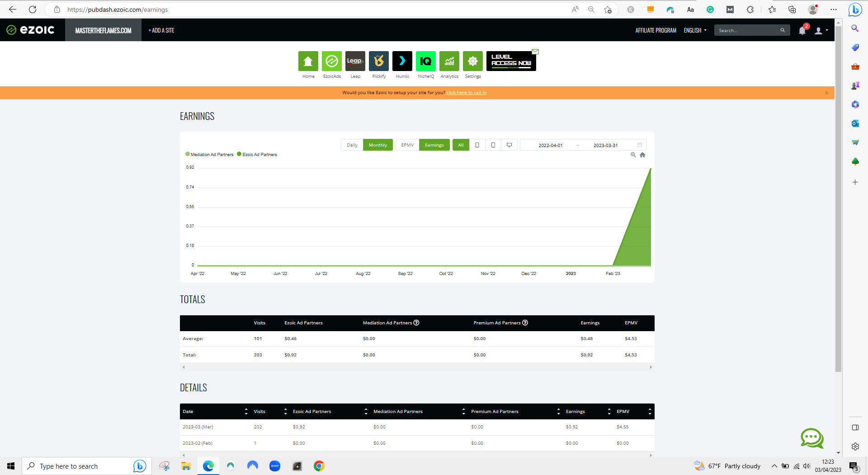Click the Premium Ad Partners help icon
Screen dimensions: 868x475
coord(525,323)
